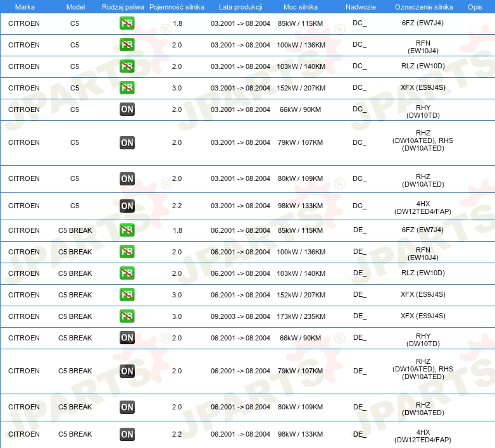
Task: Click ON diesel icon in C5 BREAK 98kW / 133KM row
Action: [127, 434]
